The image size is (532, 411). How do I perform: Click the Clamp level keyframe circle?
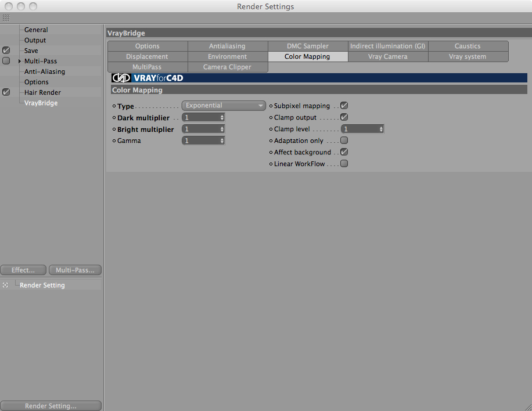[x=271, y=129]
